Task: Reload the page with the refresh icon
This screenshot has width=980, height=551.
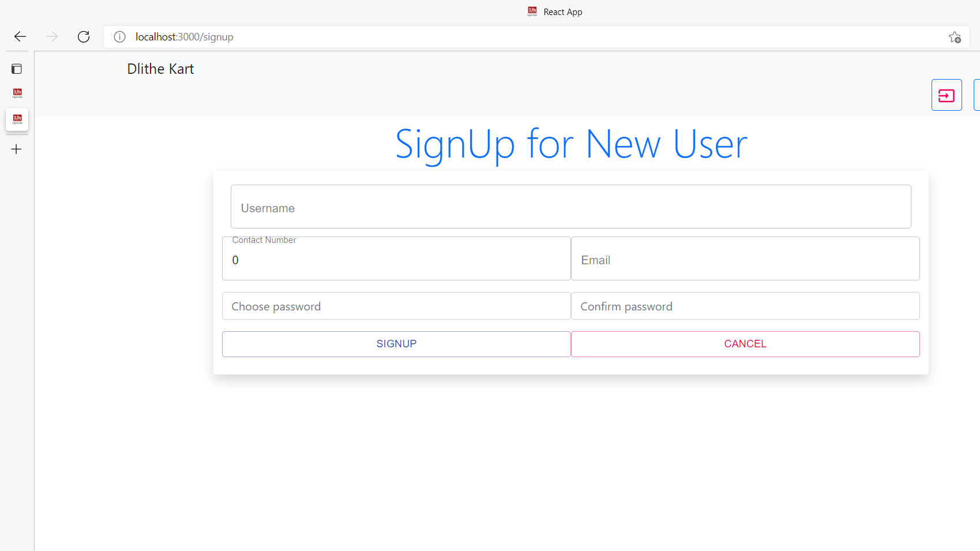Action: 84,36
